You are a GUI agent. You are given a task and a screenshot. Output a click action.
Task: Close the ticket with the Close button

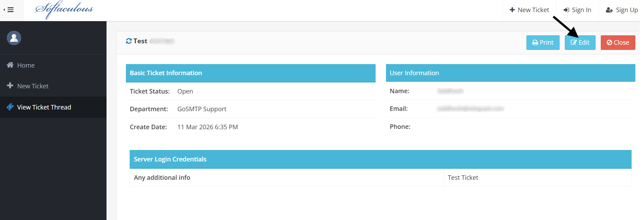(618, 42)
